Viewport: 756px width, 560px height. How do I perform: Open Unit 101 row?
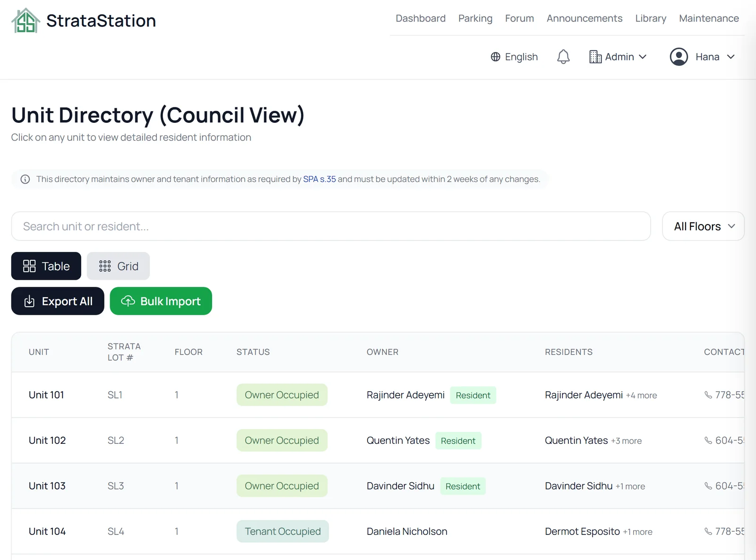pyautogui.click(x=378, y=395)
